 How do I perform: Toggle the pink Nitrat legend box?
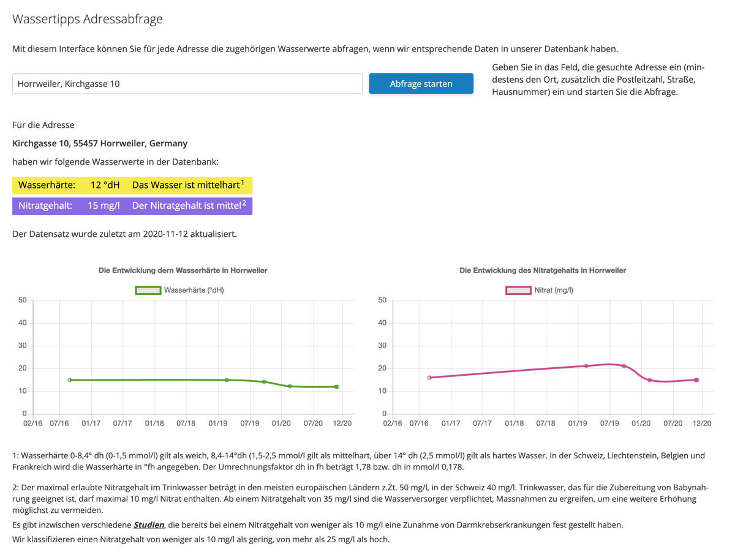[518, 290]
